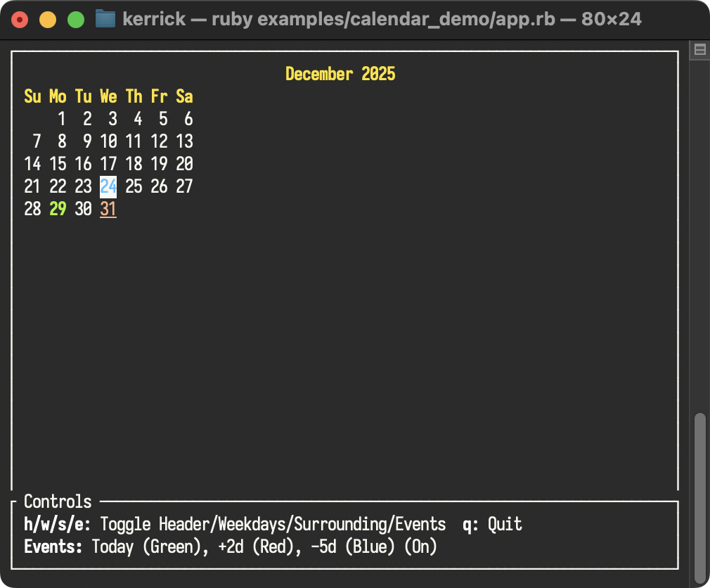
Task: Select day 14 in the calendar
Action: click(x=32, y=164)
